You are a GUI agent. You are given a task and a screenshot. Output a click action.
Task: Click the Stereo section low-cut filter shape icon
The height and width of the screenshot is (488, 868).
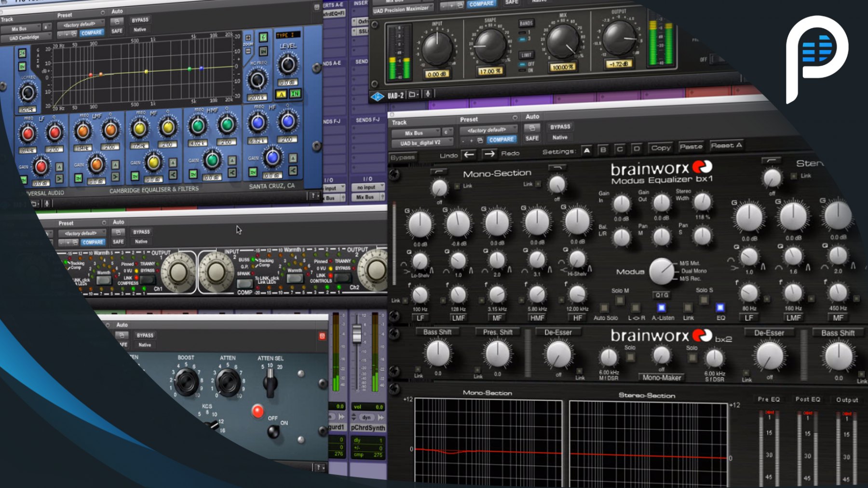click(771, 160)
